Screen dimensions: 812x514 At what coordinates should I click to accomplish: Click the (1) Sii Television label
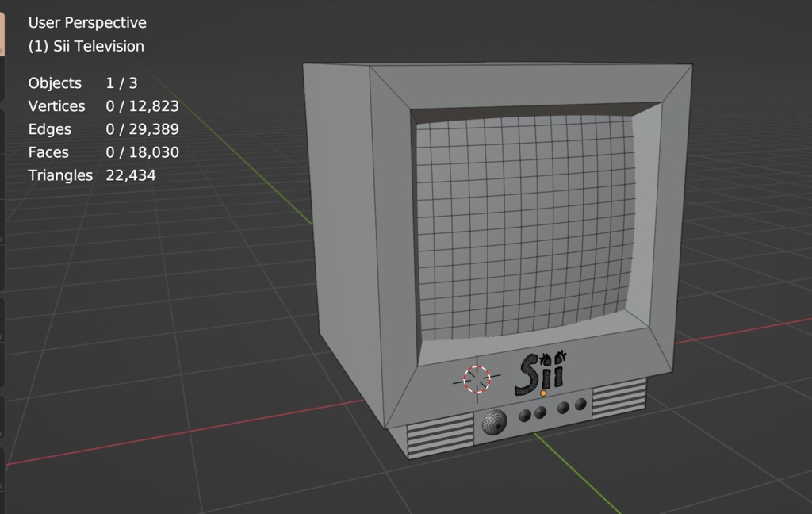(x=87, y=46)
